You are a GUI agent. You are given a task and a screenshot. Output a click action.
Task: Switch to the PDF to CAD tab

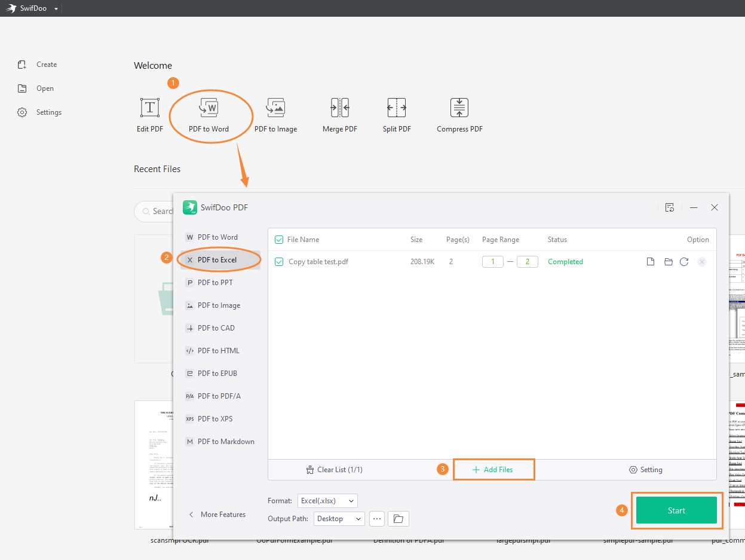[x=220, y=328]
